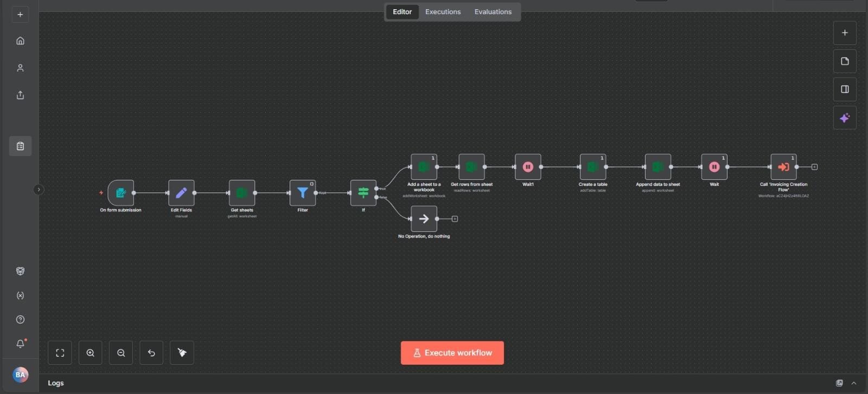Screen dimensions: 868x394
Task: Switch to the Executions tab
Action: pyautogui.click(x=443, y=12)
